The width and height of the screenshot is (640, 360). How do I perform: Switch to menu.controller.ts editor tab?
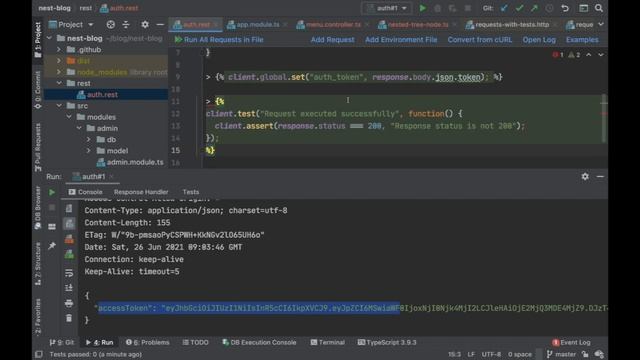(x=332, y=24)
